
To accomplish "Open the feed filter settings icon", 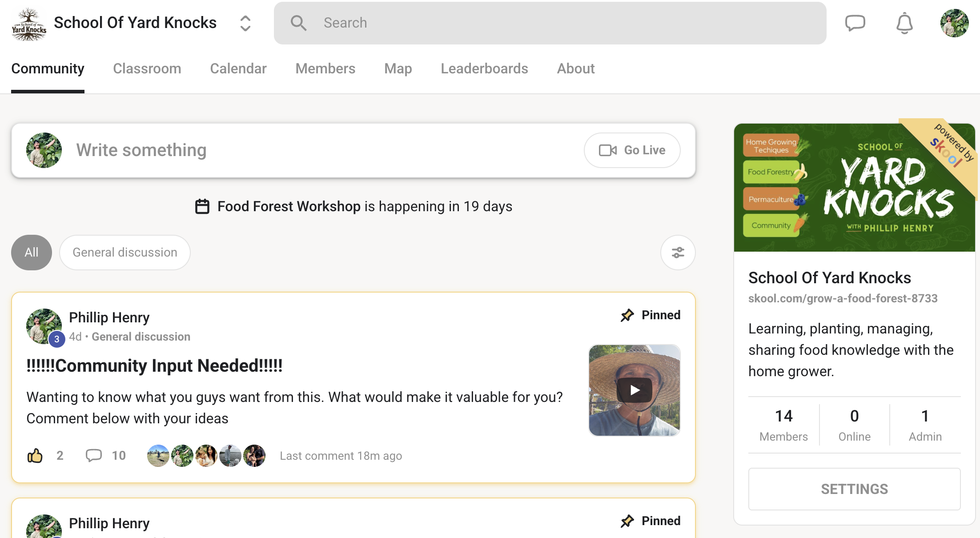I will coord(677,252).
